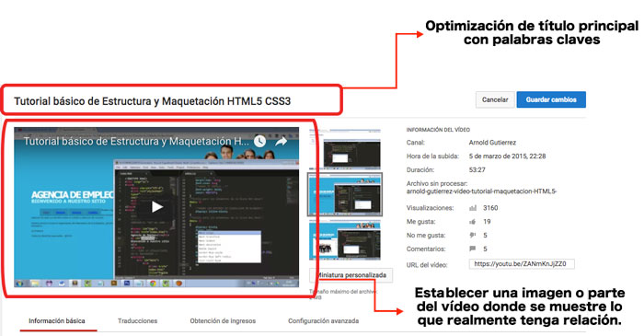
Task: Click the Visualizaciones bar chart icon
Action: tap(473, 208)
